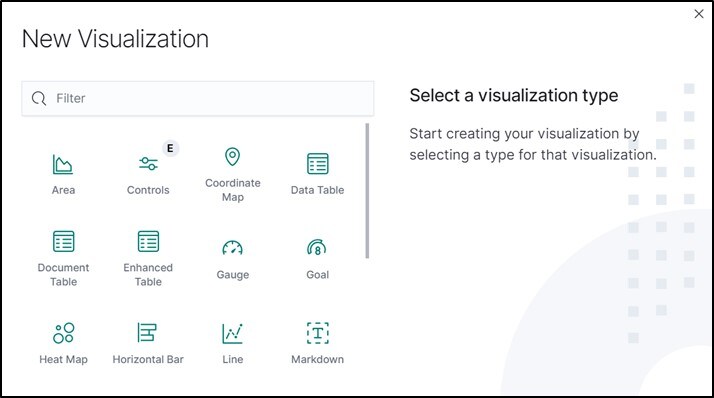Image resolution: width=714 pixels, height=398 pixels.
Task: Click the 'Horizontal Bar' label text
Action: 148,359
